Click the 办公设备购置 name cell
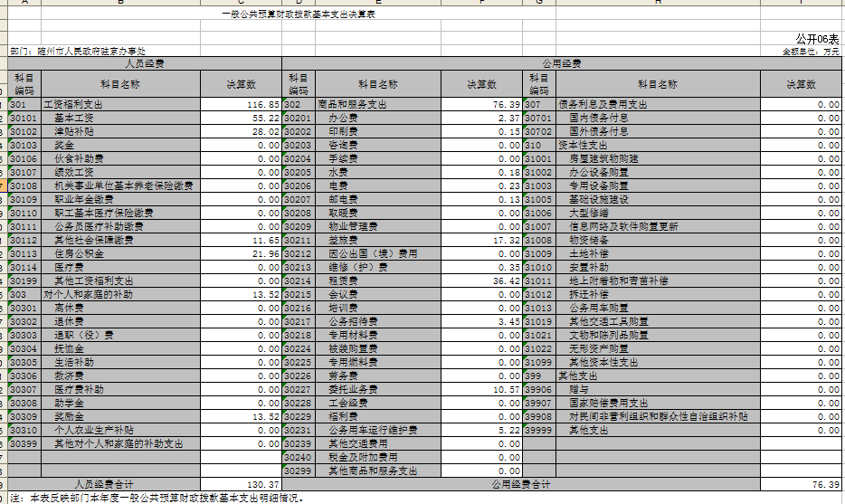 pyautogui.click(x=657, y=173)
